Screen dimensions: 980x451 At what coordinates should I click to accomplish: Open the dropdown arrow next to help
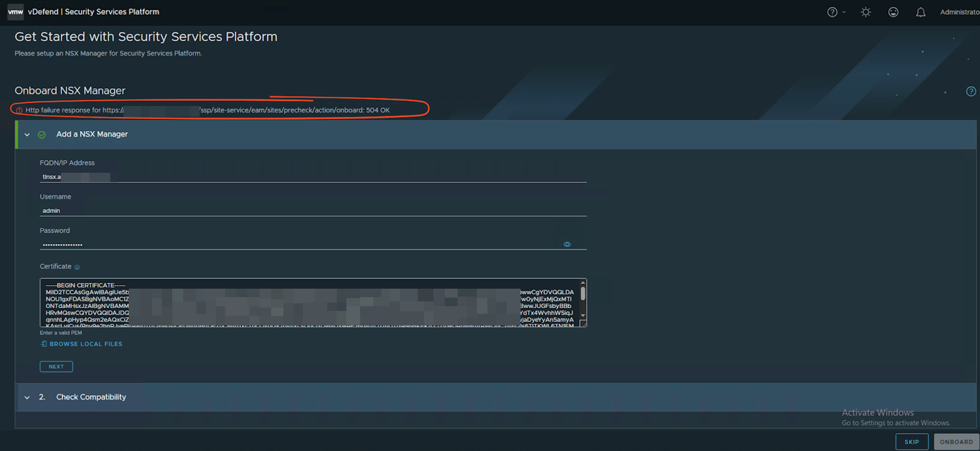coord(844,12)
